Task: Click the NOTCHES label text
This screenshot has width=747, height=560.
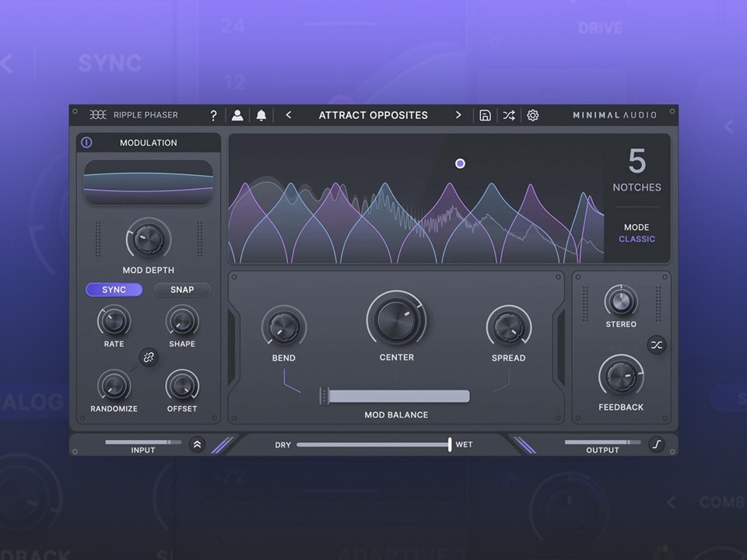Action: [637, 187]
